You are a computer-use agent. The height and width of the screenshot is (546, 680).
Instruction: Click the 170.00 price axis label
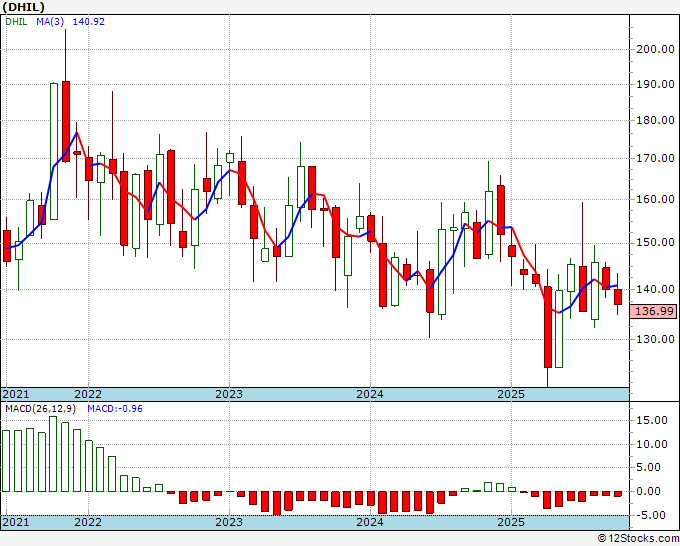655,158
